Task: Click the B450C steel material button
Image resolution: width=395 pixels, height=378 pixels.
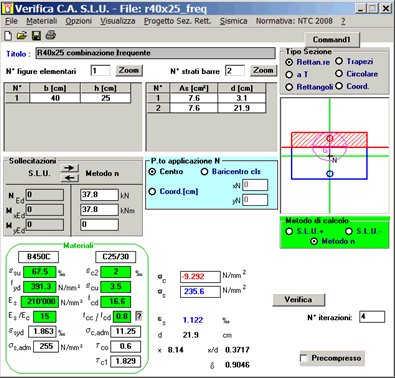Action: 38,257
